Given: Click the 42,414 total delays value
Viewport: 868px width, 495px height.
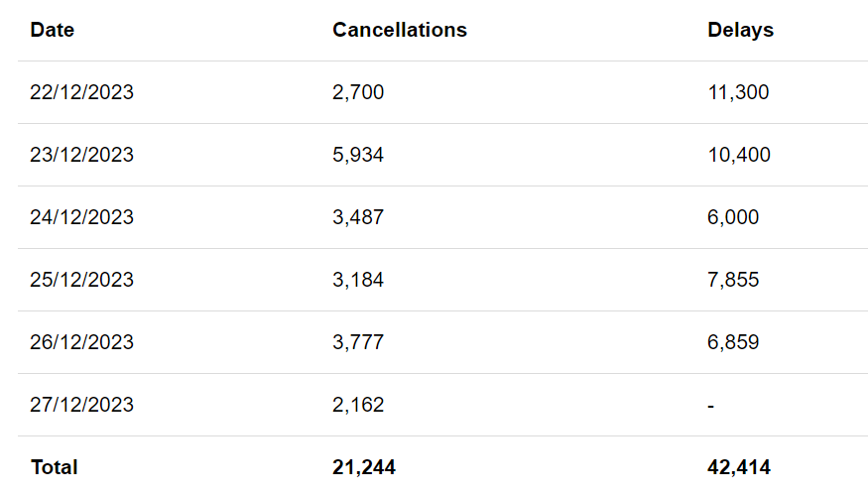Looking at the screenshot, I should (738, 467).
